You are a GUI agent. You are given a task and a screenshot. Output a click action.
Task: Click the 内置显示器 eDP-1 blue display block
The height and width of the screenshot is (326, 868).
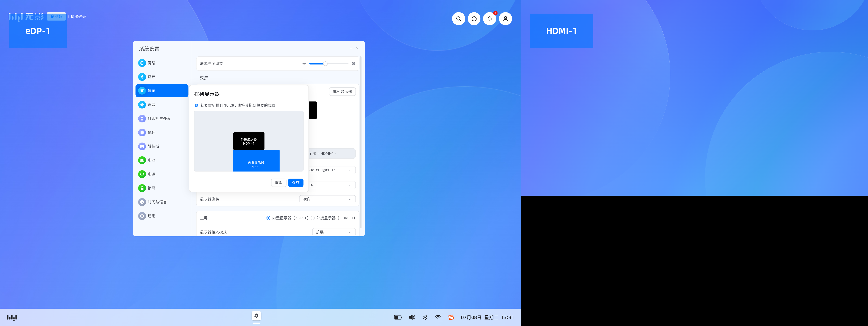(x=256, y=161)
